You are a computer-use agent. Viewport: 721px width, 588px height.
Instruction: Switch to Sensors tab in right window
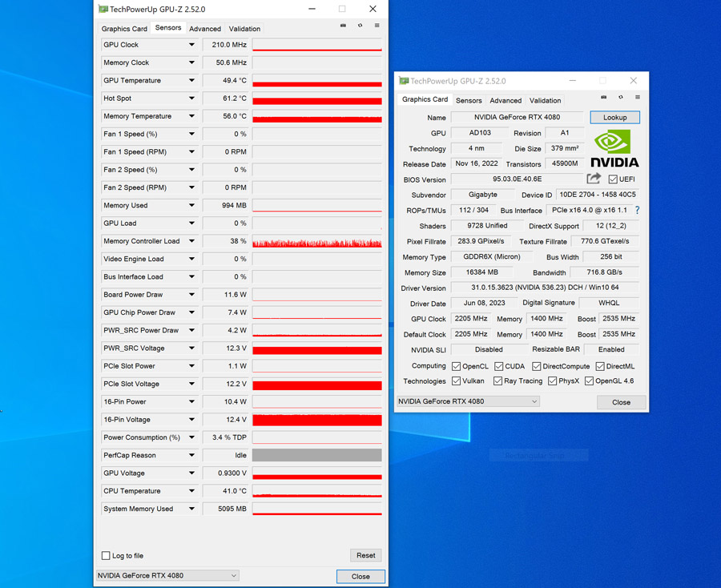pos(469,100)
